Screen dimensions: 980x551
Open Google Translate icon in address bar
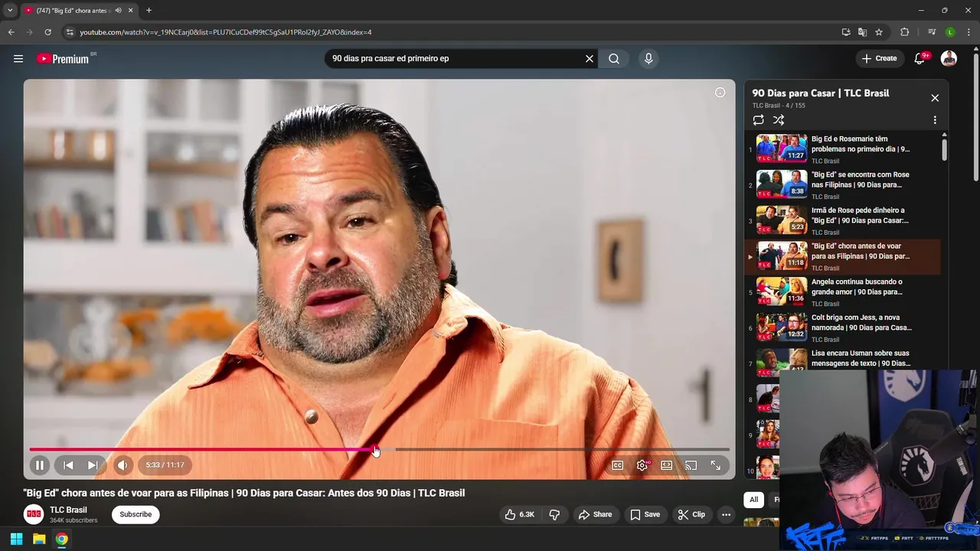pyautogui.click(x=862, y=32)
